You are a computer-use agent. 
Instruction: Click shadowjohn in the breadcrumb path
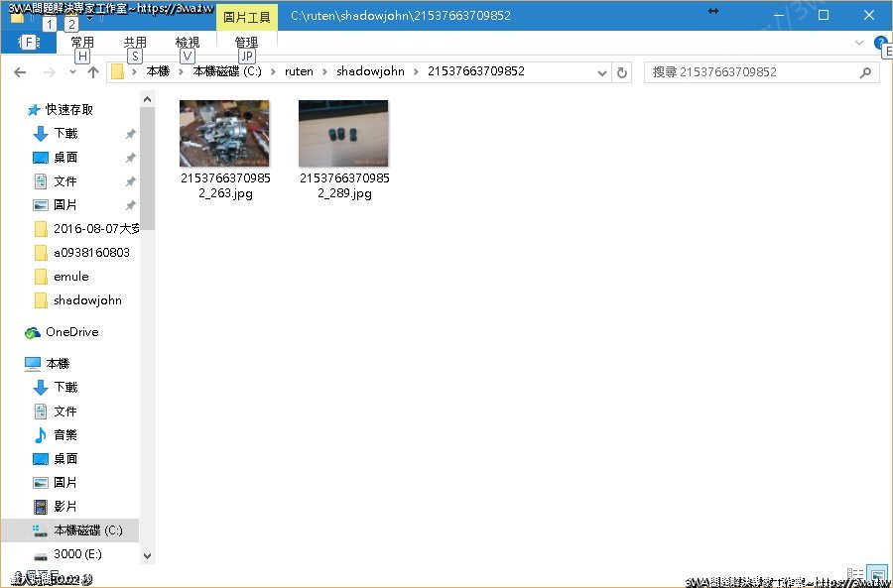tap(370, 71)
